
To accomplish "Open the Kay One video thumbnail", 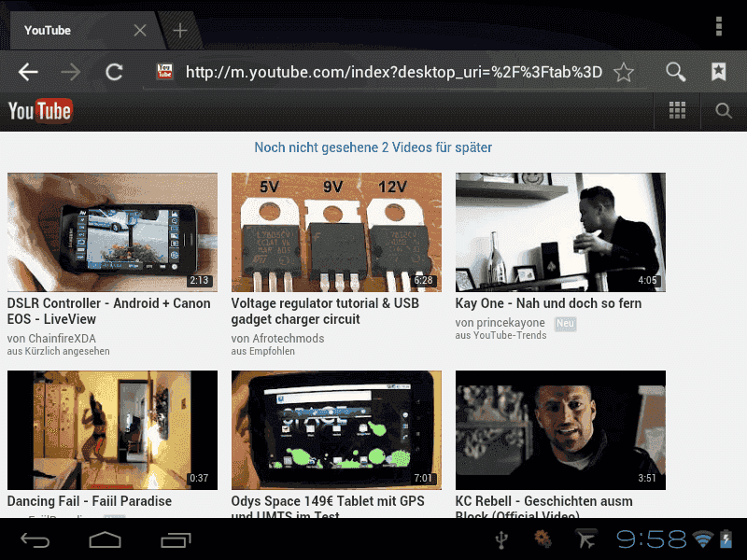I will [x=560, y=231].
